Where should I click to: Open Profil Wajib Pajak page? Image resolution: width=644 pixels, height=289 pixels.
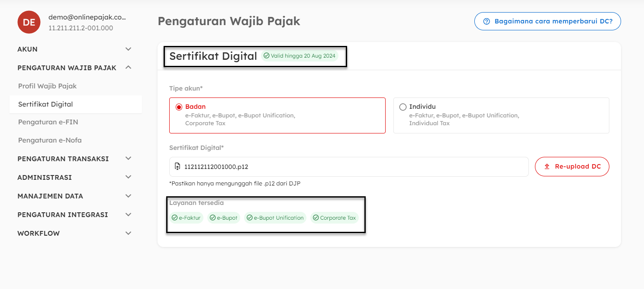(47, 86)
